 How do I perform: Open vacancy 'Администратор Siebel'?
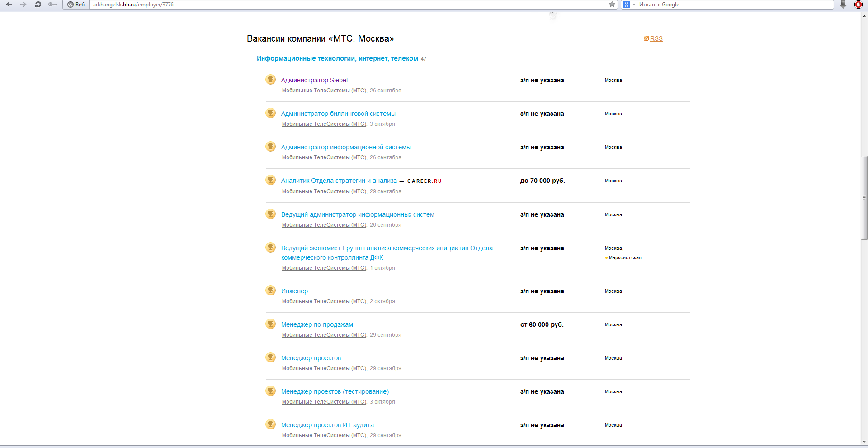[x=314, y=80]
